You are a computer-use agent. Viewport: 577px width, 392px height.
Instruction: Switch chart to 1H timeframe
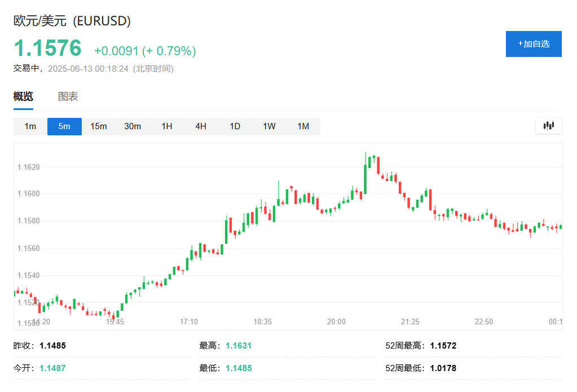167,126
